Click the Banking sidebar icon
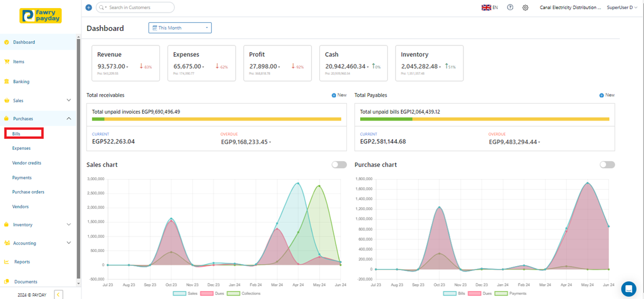The height and width of the screenshot is (299, 644). tap(7, 81)
